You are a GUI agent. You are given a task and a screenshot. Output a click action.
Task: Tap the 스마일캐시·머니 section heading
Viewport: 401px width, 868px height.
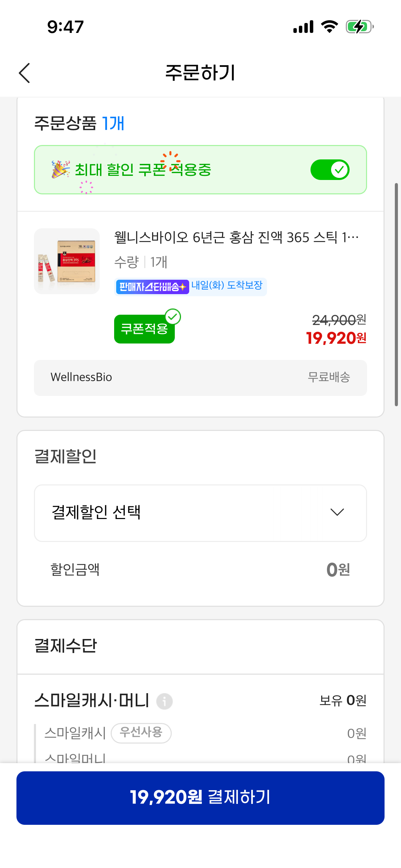(x=92, y=700)
